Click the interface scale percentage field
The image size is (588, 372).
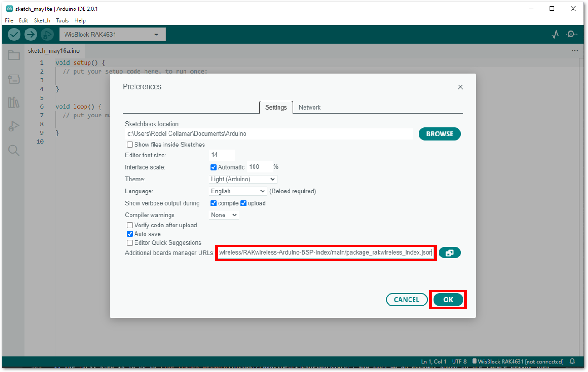point(259,167)
